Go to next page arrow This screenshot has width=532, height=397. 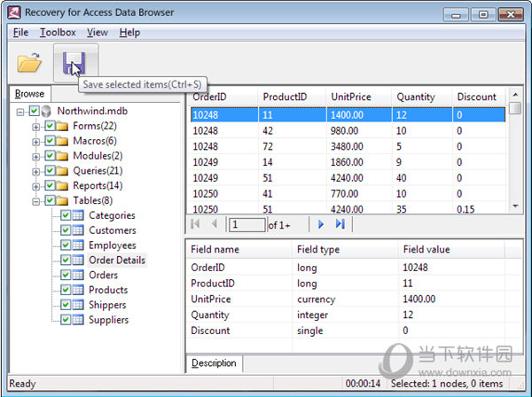point(321,224)
